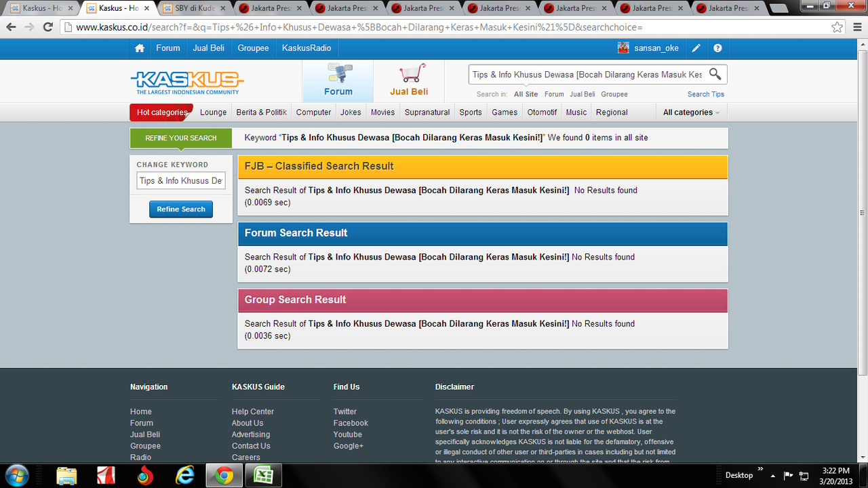Screen dimensions: 868x488
Task: Click Chrome forward arrow
Action: [x=29, y=27]
